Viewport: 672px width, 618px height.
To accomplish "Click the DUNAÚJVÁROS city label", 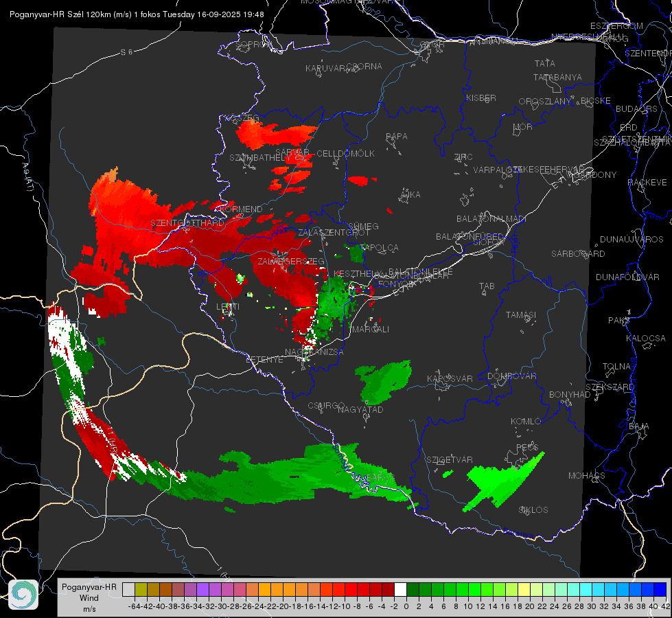I will 632,240.
